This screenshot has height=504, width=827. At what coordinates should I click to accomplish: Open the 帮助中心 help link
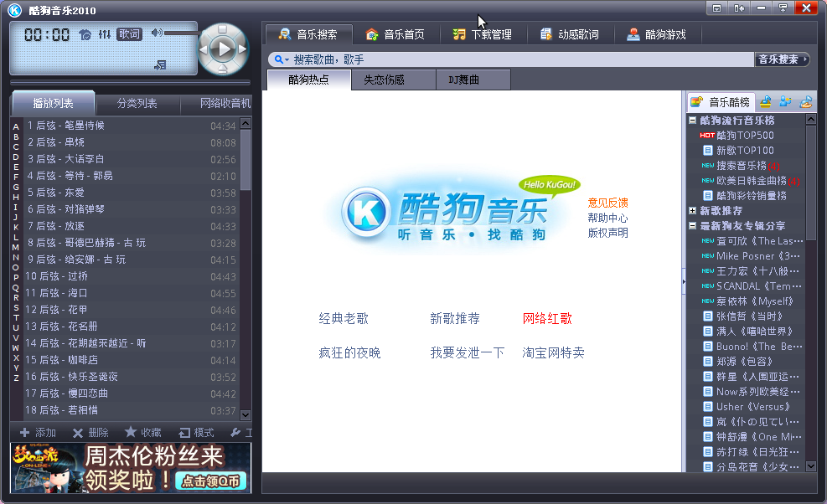tap(607, 218)
